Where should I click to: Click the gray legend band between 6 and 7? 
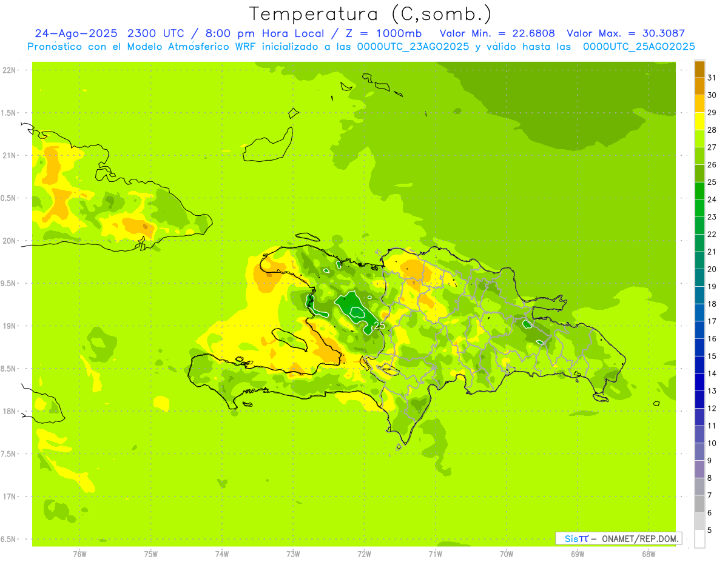pos(699,504)
